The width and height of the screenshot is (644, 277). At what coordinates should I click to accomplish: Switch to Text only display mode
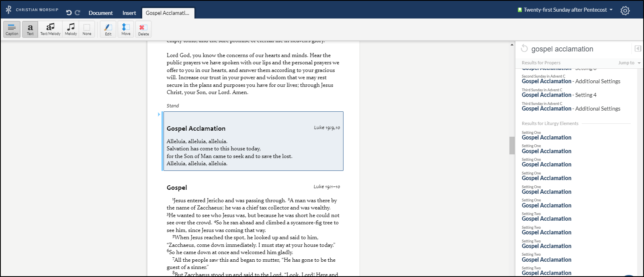click(30, 29)
